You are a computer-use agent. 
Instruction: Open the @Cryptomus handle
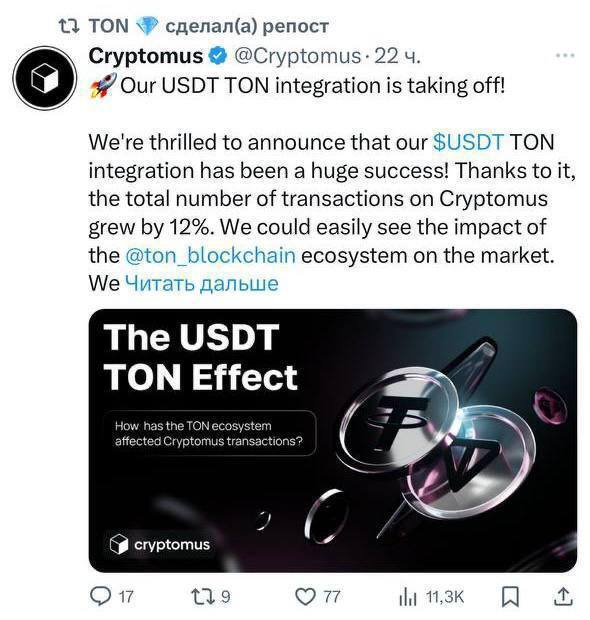coord(297,56)
